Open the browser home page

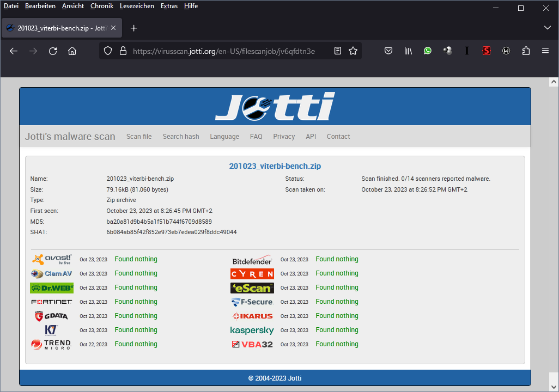coord(72,51)
